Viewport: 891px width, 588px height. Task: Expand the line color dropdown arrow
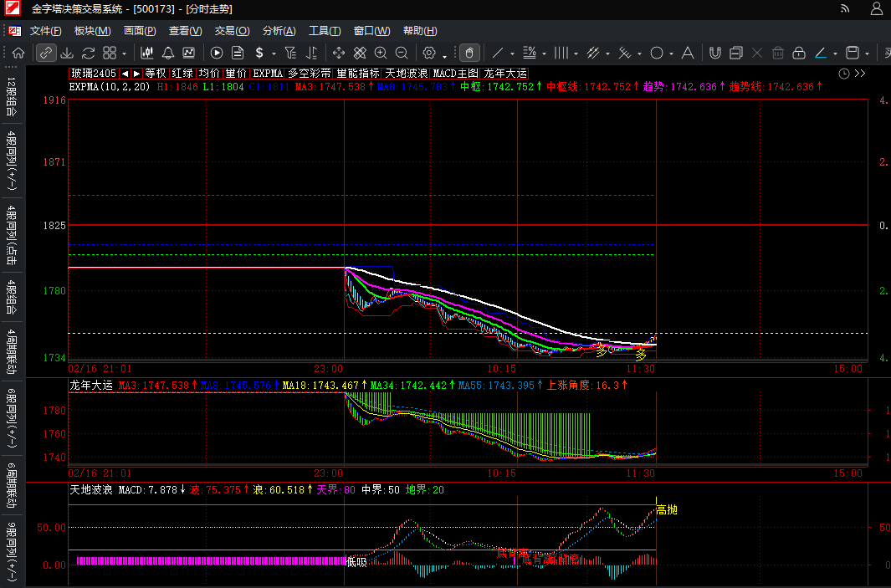835,54
